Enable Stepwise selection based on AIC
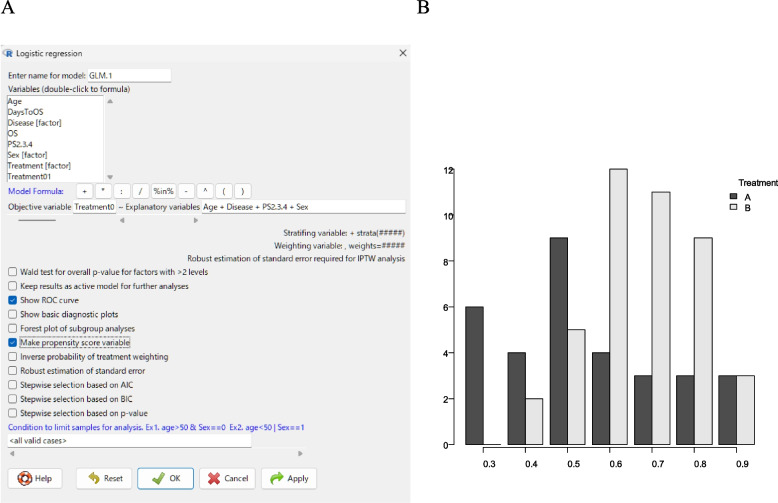 click(x=12, y=385)
